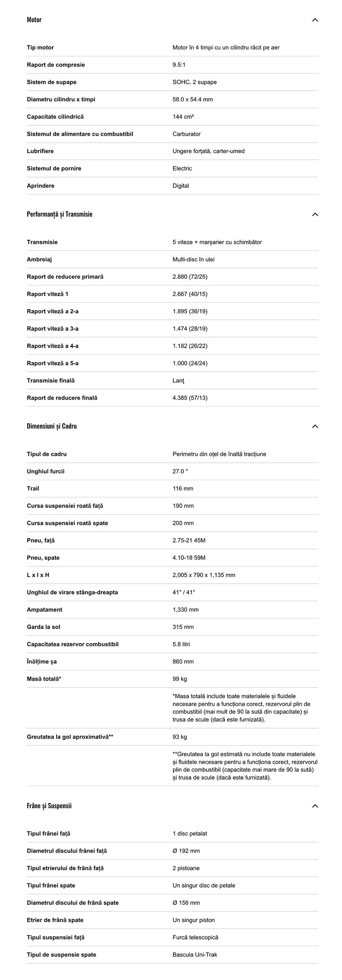The height and width of the screenshot is (980, 342).
Task: Select the Tipul frânei spate label
Action: [x=51, y=885]
